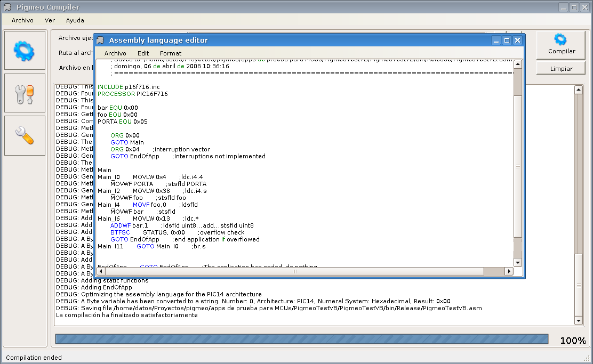Click the 'Main_I6 MOVLW 0x13' line
This screenshot has width=593, height=364.
click(x=148, y=219)
